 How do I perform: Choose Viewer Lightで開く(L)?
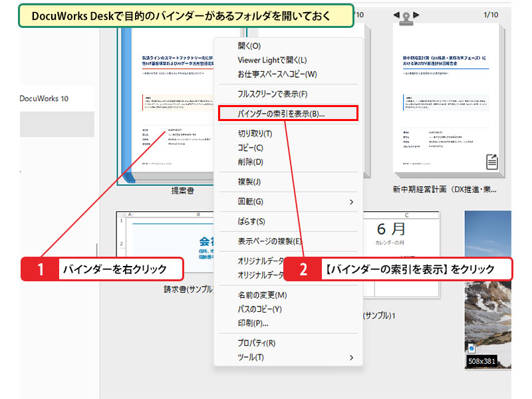(x=272, y=60)
